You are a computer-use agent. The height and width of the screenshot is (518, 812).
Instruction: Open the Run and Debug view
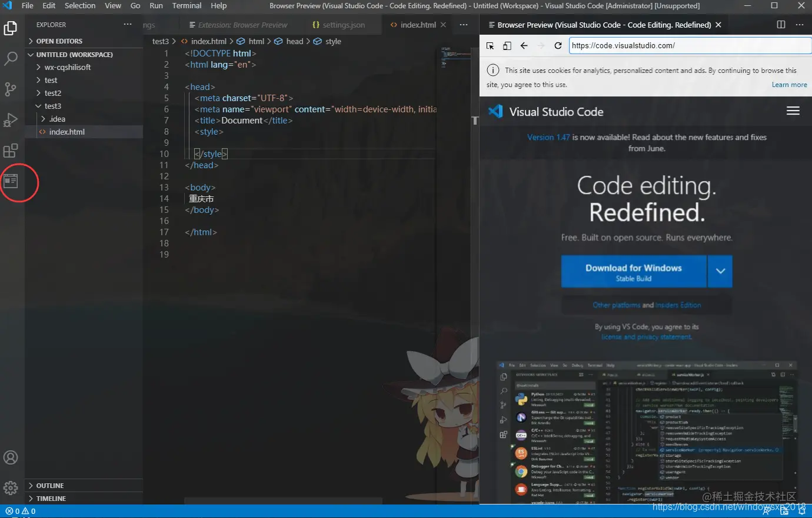tap(11, 120)
